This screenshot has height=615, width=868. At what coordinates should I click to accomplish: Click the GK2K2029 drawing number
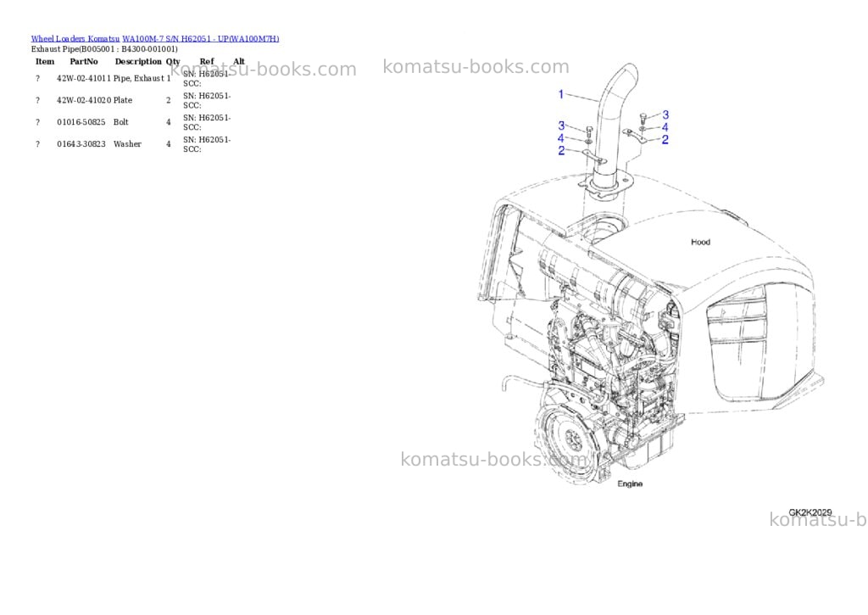click(x=810, y=512)
